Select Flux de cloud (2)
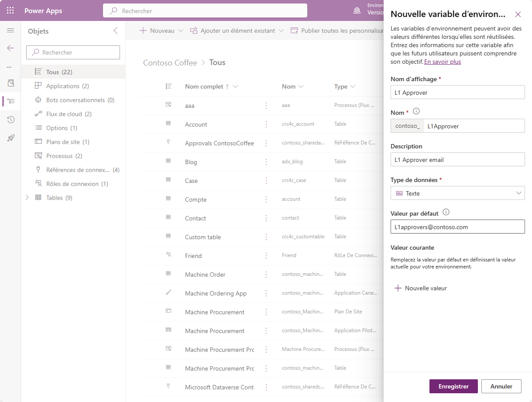Screen dimensions: 532x402 pos(73,114)
